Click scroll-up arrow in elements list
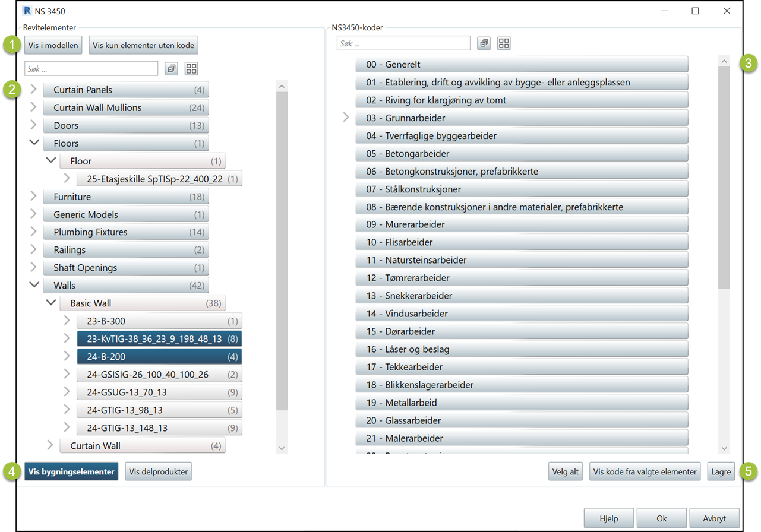The height and width of the screenshot is (532, 761). click(x=282, y=87)
